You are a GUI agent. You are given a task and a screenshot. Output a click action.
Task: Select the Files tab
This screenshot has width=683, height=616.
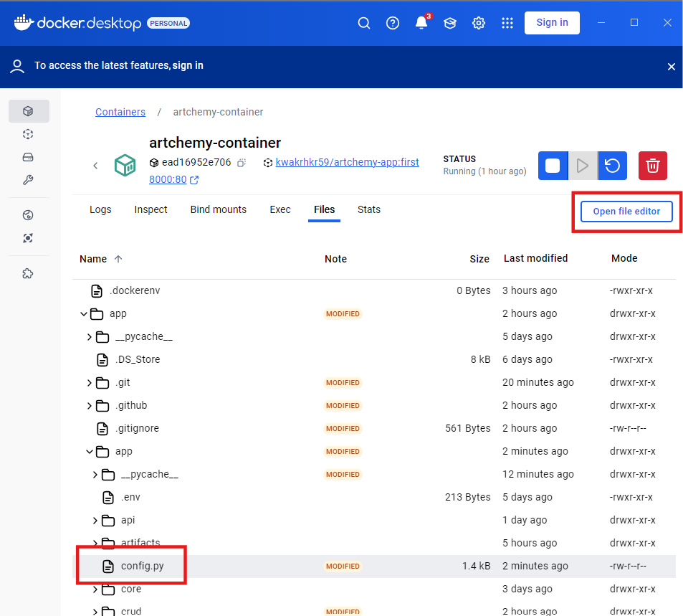[324, 209]
